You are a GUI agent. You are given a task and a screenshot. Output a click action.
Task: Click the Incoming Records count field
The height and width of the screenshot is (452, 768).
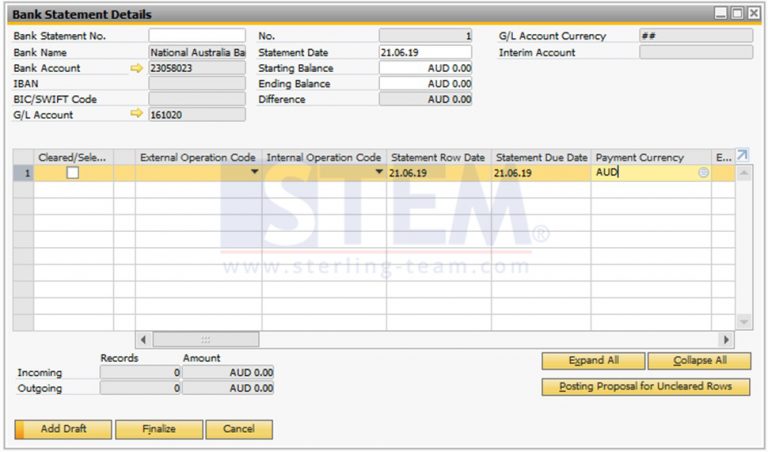[141, 373]
